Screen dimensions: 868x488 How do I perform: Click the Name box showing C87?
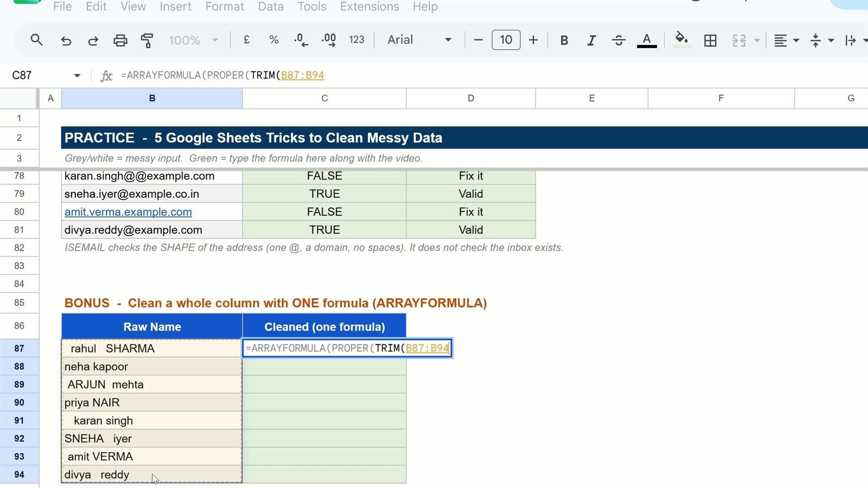38,75
